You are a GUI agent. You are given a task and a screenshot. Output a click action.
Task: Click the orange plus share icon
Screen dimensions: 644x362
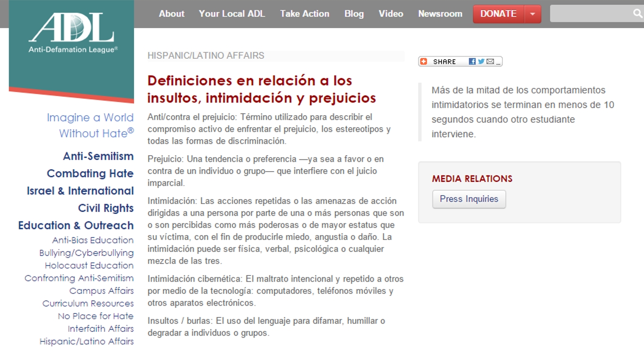coord(424,62)
